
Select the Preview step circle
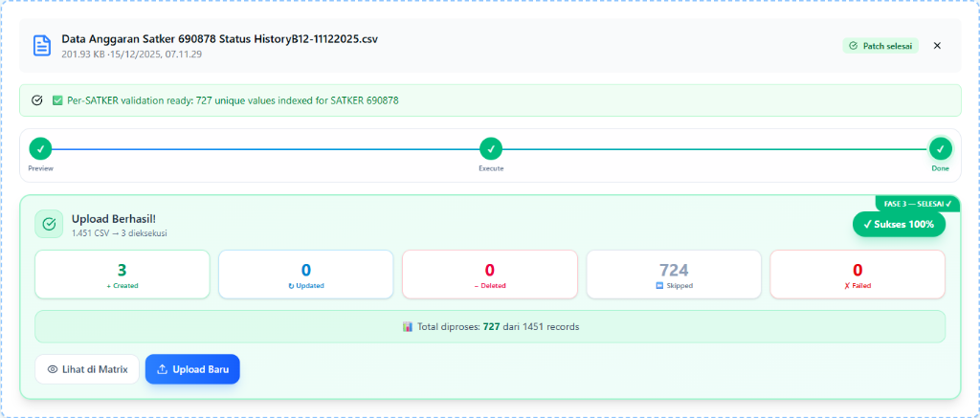click(x=40, y=149)
